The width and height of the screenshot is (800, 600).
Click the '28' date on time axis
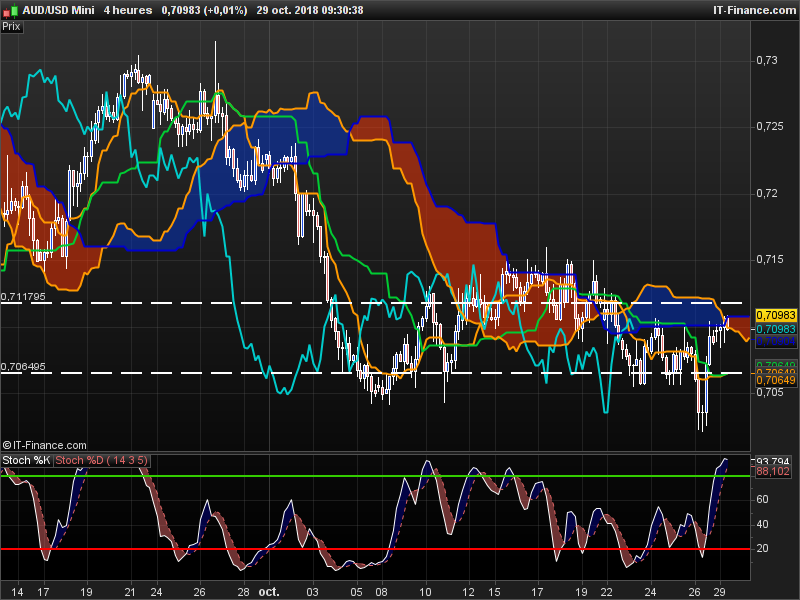(243, 592)
